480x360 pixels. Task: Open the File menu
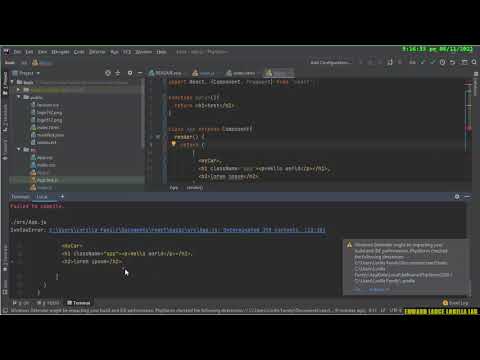coord(17,52)
